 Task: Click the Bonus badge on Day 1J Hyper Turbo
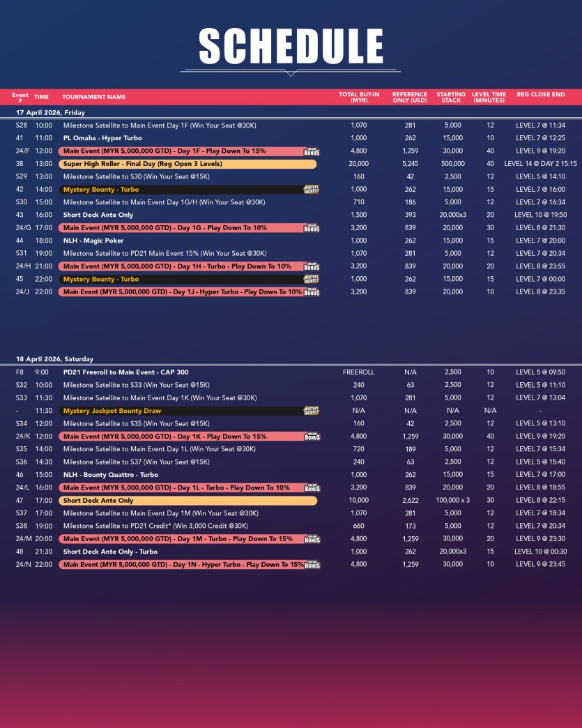click(312, 292)
